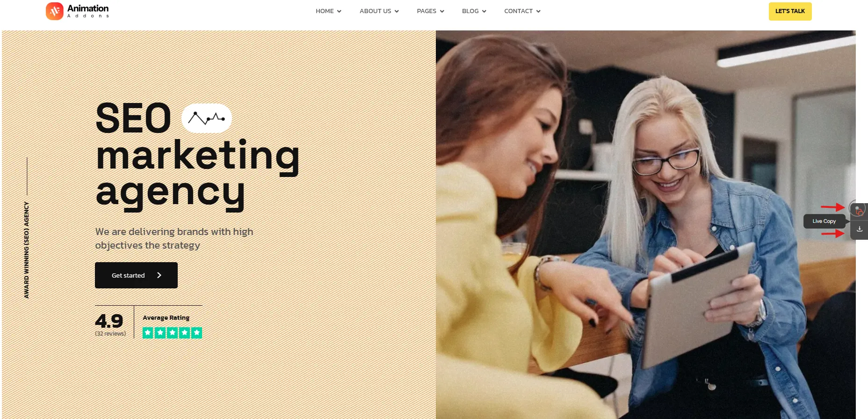Click the Animation Addons brand name text

point(88,11)
